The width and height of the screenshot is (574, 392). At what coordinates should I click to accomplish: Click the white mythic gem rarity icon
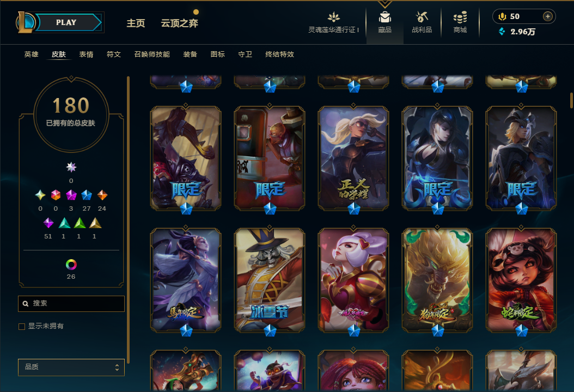pos(71,167)
